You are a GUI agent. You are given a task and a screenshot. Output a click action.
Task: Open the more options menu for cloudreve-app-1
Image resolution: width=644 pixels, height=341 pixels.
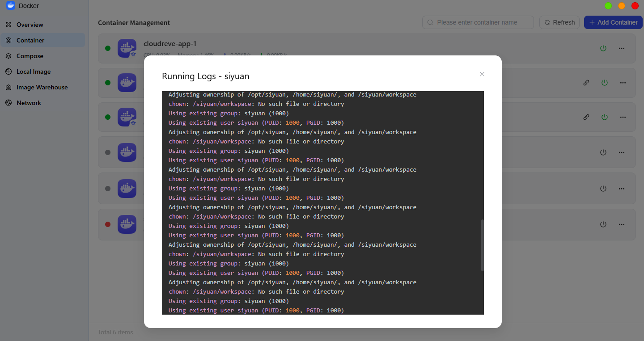coord(622,48)
